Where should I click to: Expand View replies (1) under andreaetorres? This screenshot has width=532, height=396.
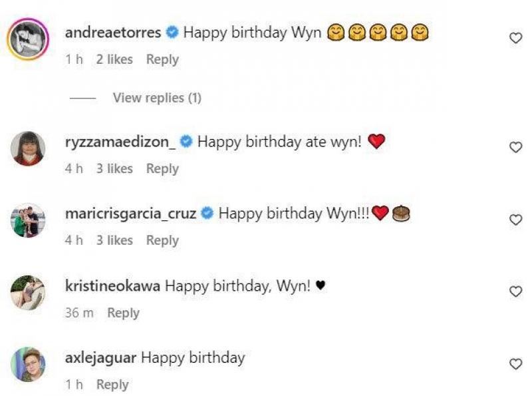(x=157, y=98)
